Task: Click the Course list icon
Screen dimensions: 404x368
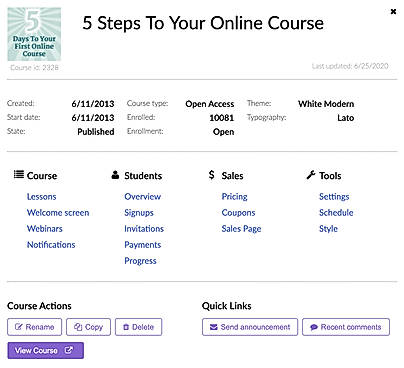Action: click(19, 174)
